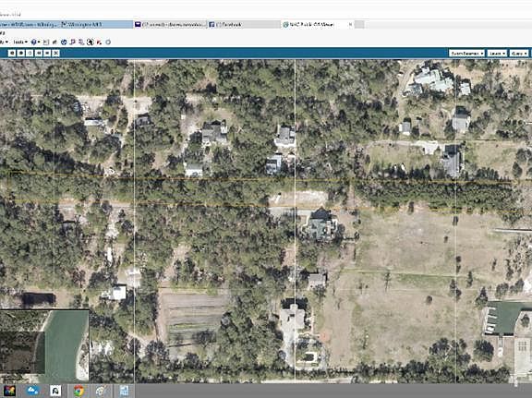Switch to the email tab with purple envelope icon
This screenshot has height=398, width=532.
click(170, 24)
